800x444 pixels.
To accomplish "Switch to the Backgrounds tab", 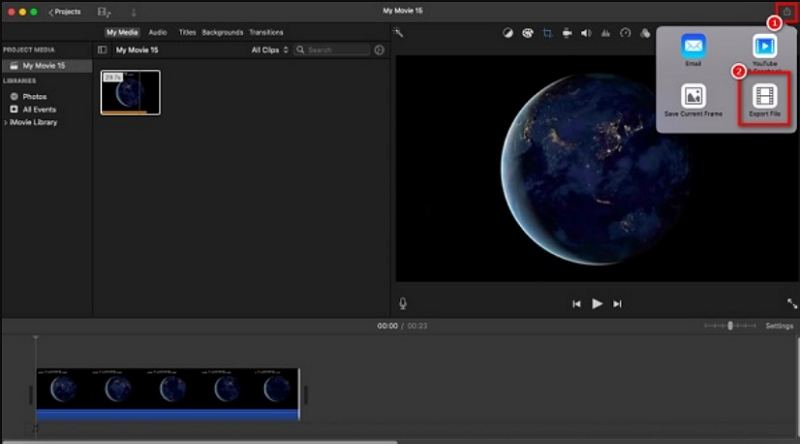I will (222, 32).
